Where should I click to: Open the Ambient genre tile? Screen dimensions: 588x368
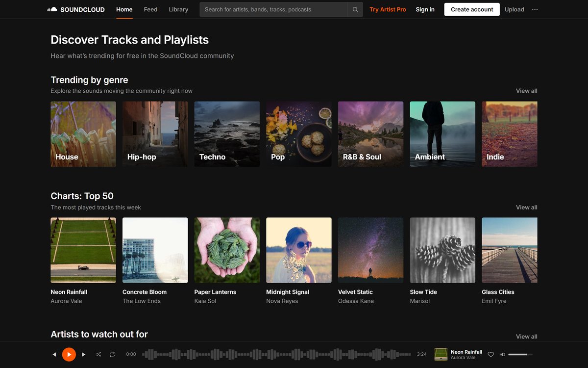442,134
